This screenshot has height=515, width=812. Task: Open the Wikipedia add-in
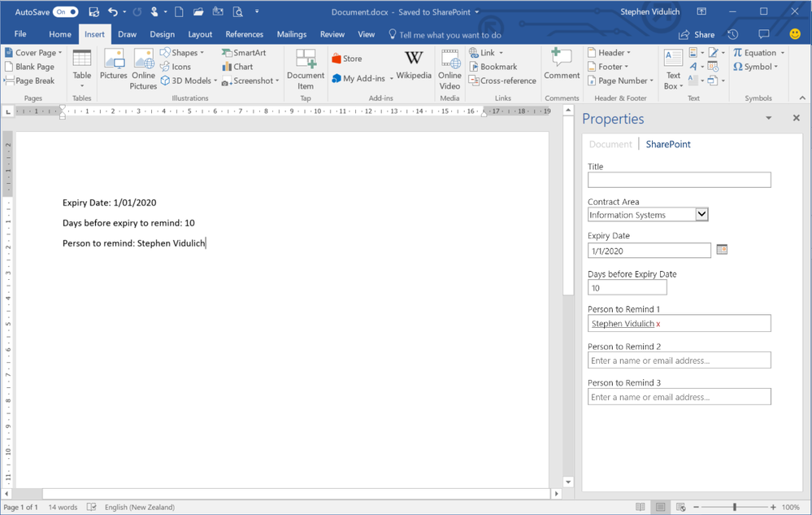coord(414,66)
